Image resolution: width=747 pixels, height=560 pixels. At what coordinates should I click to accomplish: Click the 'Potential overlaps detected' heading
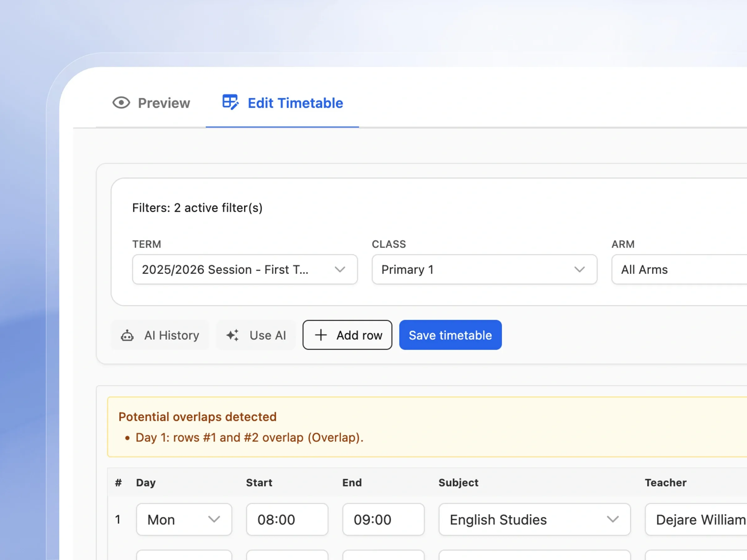198,417
